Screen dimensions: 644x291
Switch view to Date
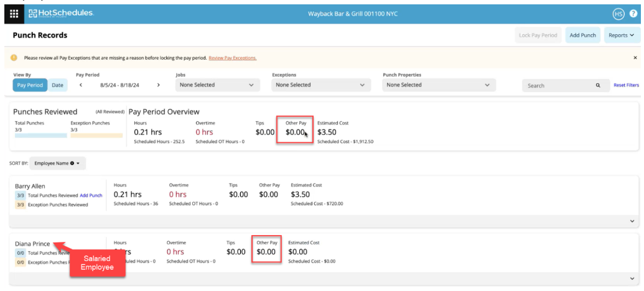pos(57,85)
